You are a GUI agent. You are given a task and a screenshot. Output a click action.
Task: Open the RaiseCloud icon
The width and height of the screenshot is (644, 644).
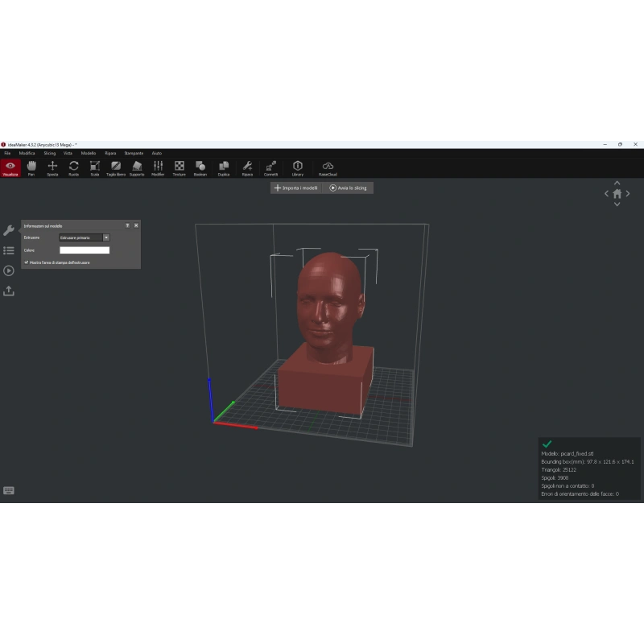pos(328,168)
